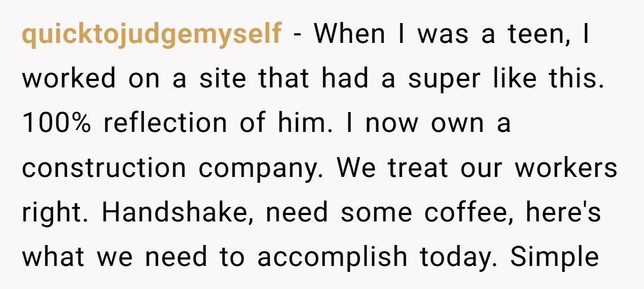Open the quicktojudgemyself user profile link
Viewport: 644px width, 289px height.
tap(151, 35)
